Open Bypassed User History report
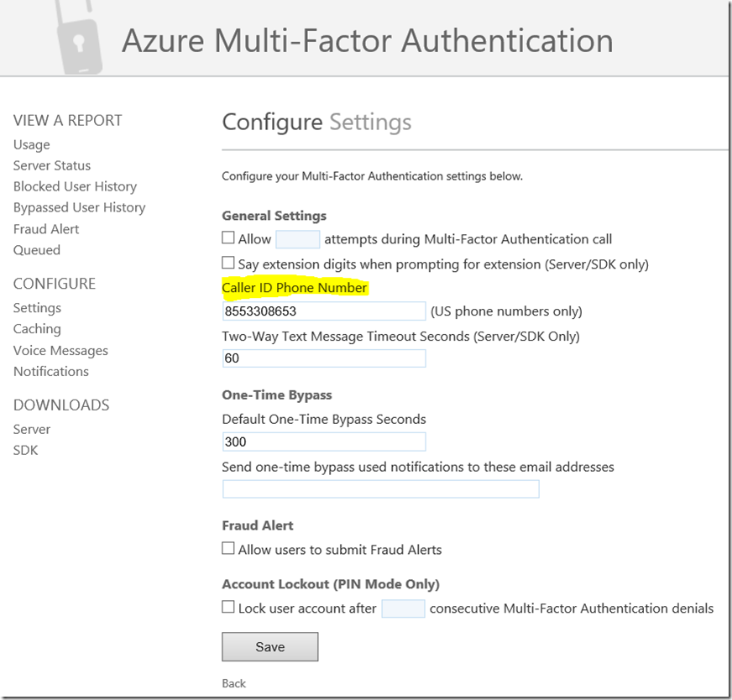Viewport: 732px width, 700px height. (x=79, y=207)
